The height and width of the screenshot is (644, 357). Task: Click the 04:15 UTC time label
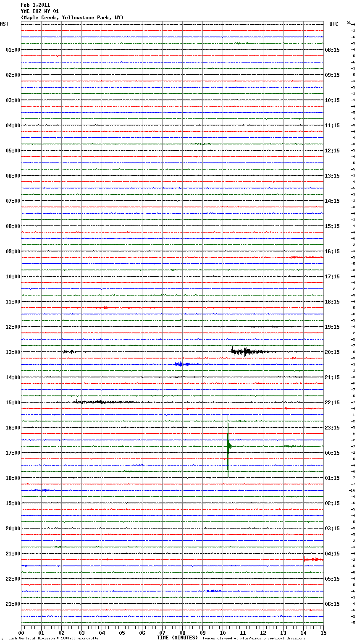[x=332, y=554]
